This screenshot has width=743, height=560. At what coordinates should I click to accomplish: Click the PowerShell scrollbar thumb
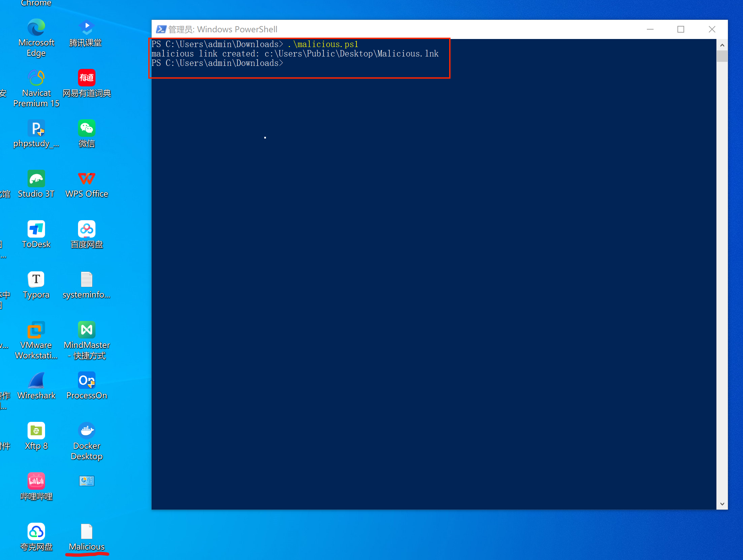[722, 56]
